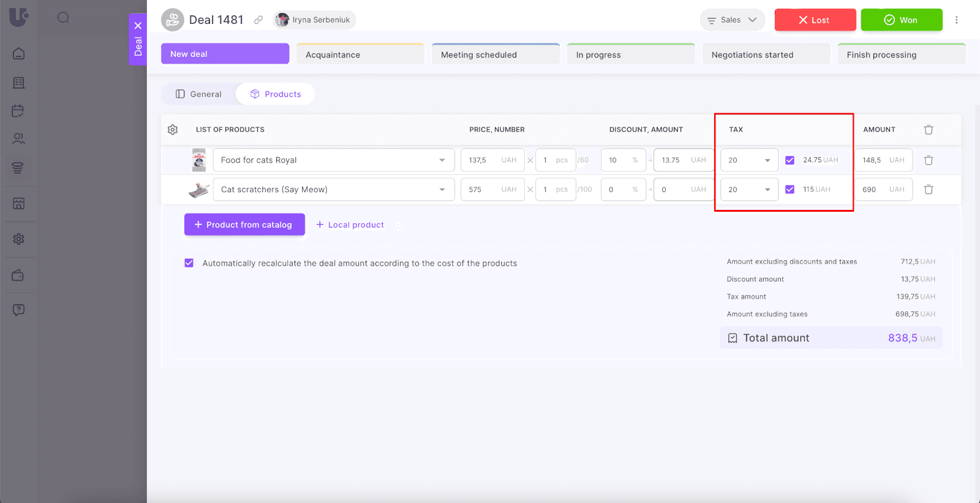Close the Deal side panel
980x503 pixels.
(x=138, y=26)
